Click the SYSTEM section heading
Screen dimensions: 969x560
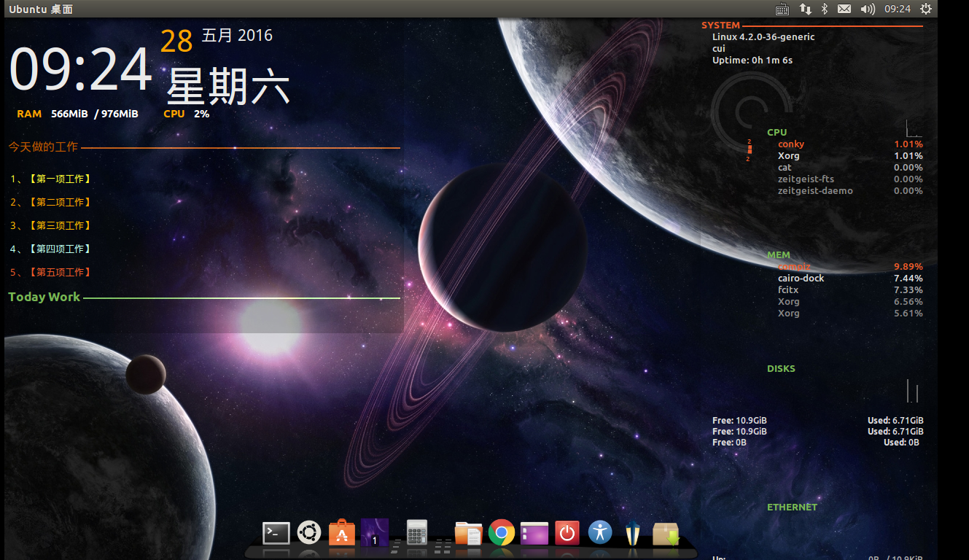click(720, 26)
